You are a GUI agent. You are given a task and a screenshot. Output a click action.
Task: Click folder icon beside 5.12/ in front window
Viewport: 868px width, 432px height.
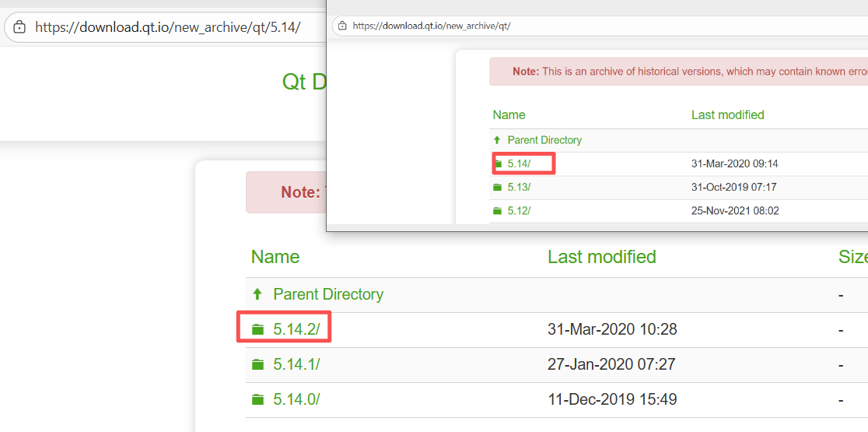497,211
